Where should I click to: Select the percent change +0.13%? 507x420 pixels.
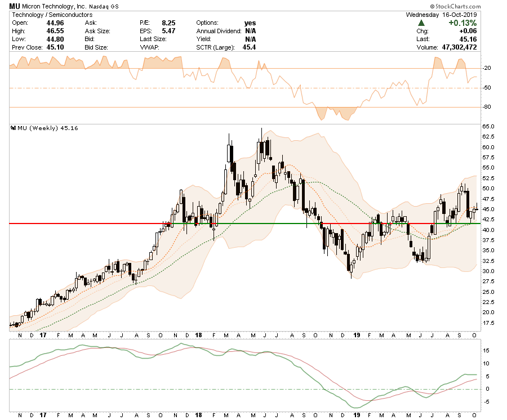point(462,23)
